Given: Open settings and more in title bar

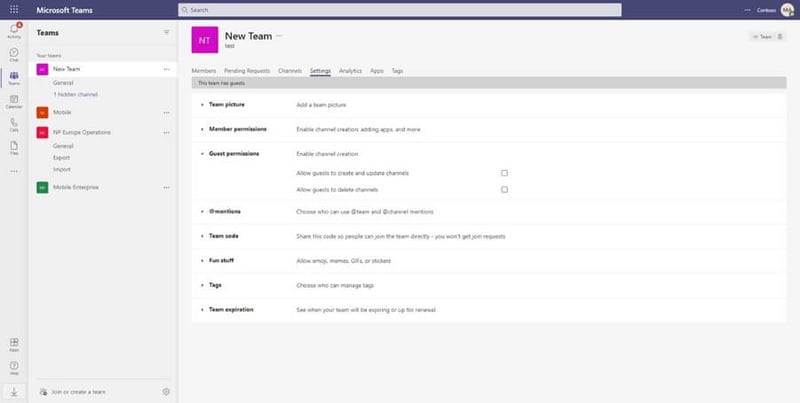Looking at the screenshot, I should click(747, 10).
